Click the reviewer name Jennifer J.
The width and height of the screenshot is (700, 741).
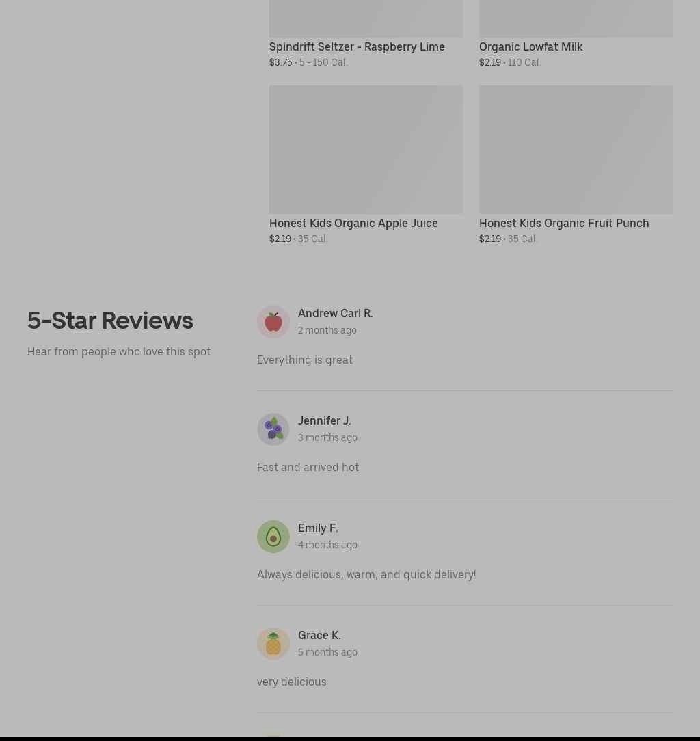point(324,420)
